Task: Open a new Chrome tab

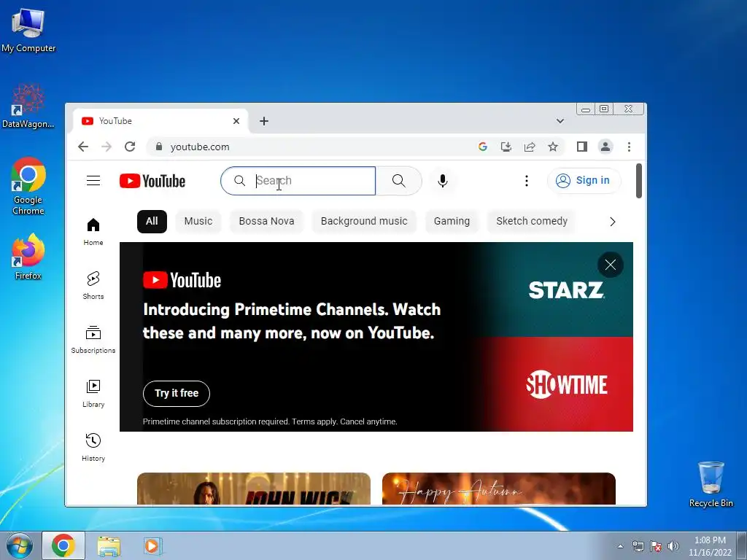Action: 264,121
